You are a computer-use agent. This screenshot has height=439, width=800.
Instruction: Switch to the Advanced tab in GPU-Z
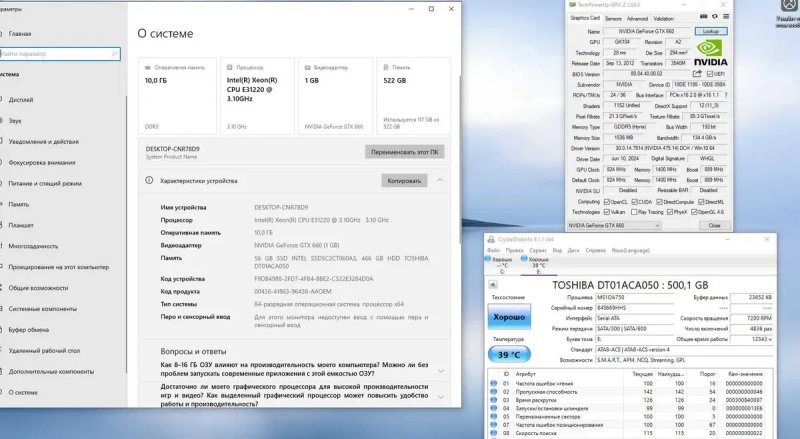637,18
